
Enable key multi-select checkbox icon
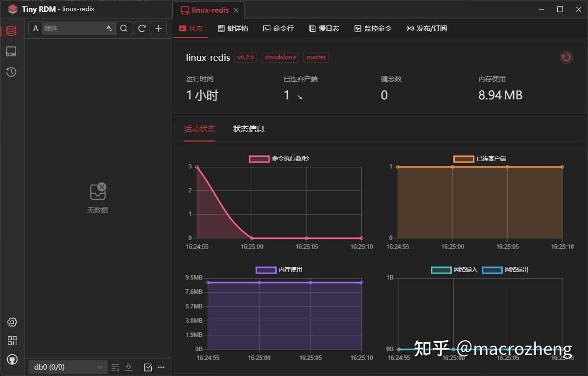click(148, 367)
